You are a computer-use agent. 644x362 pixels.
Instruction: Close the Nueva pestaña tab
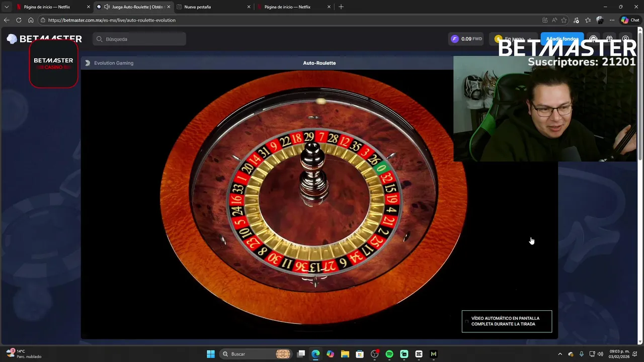249,7
